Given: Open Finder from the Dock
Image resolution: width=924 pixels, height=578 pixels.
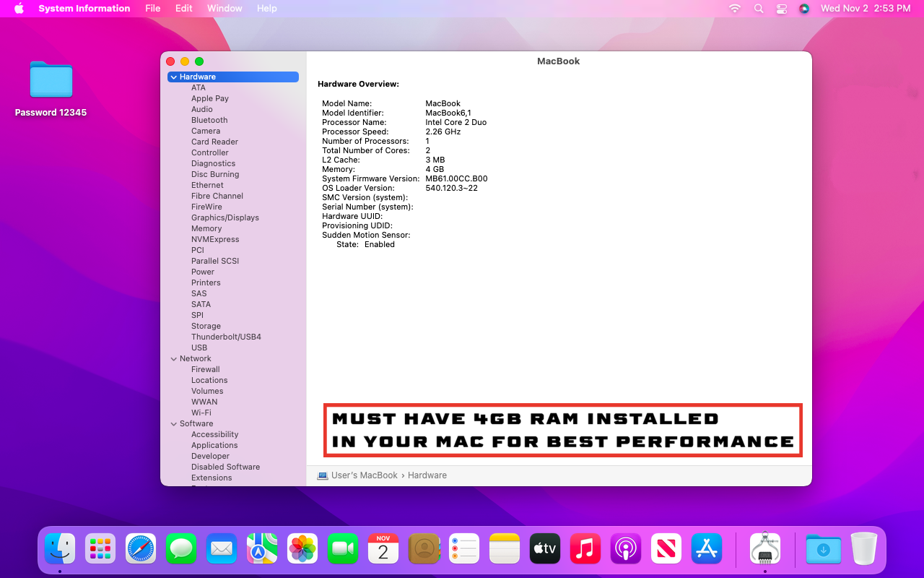Looking at the screenshot, I should pyautogui.click(x=60, y=548).
